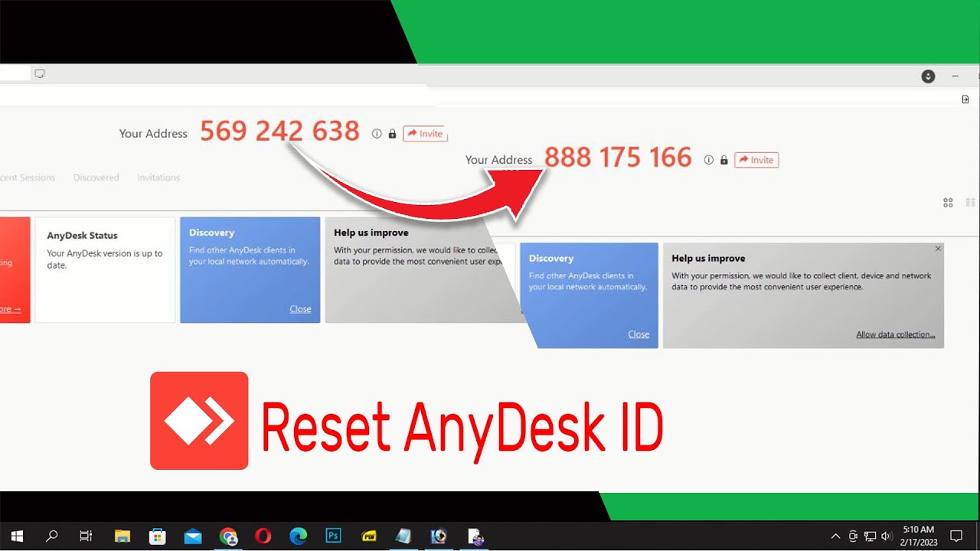Image resolution: width=980 pixels, height=551 pixels.
Task: Click the info icon beside address 888 175 166
Action: 708,160
